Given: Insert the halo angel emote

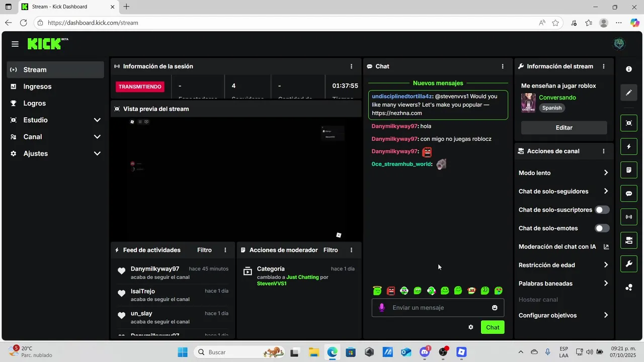Looking at the screenshot, I should point(378,291).
